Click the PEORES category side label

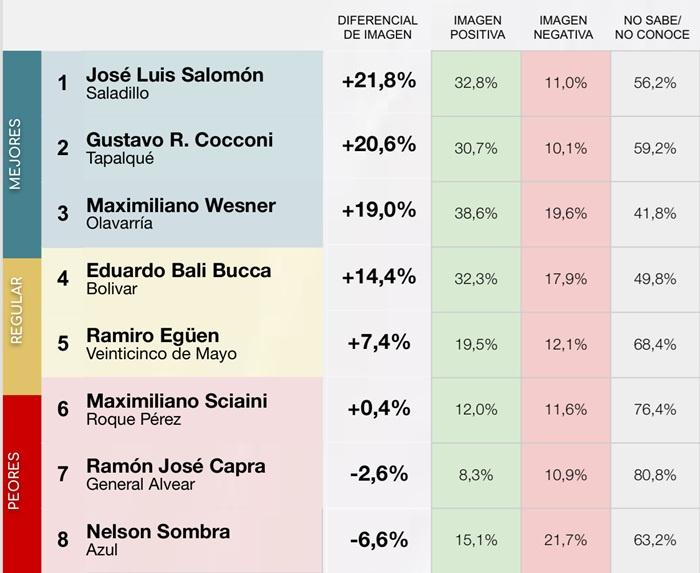tap(15, 480)
